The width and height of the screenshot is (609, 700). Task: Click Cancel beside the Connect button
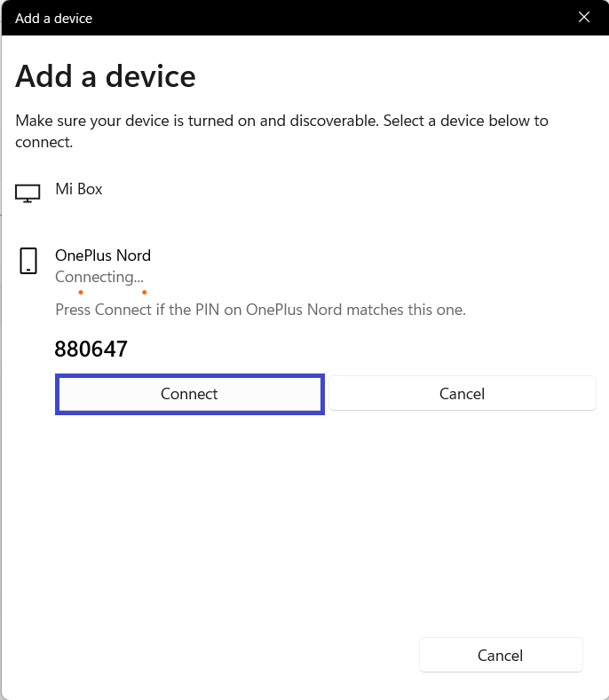click(462, 394)
